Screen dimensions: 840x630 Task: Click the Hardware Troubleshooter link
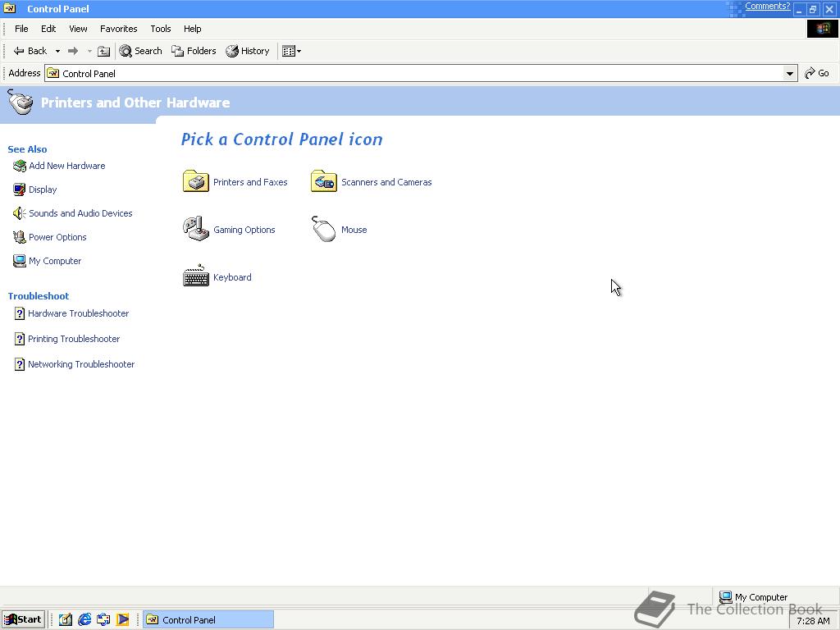(78, 313)
